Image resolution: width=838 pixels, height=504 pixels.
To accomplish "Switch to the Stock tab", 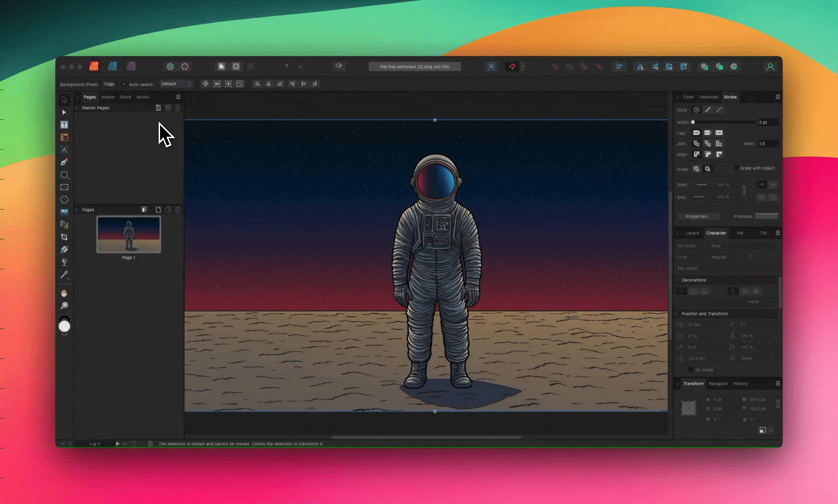I will [x=126, y=97].
